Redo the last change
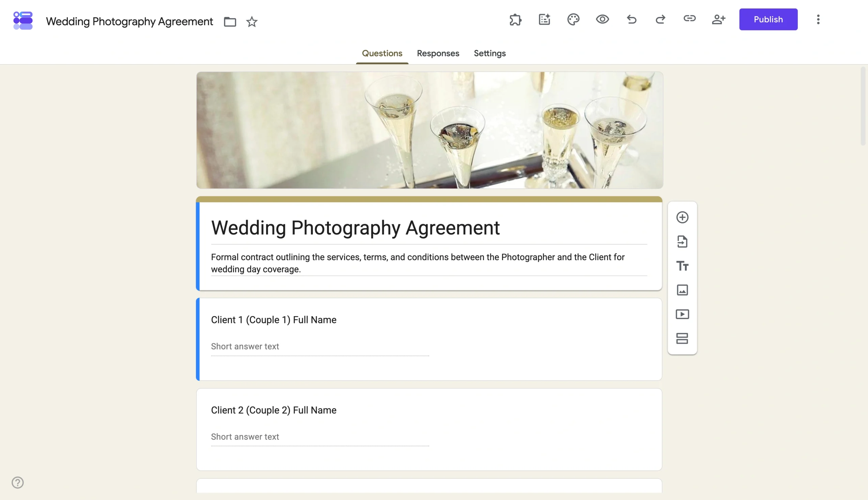 pyautogui.click(x=660, y=20)
